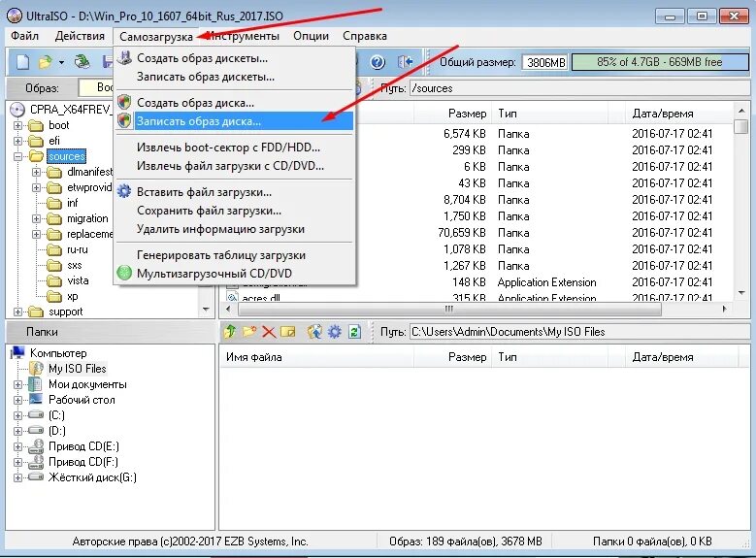Expand Рабочий стол tree node
The height and width of the screenshot is (558, 756).
click(x=17, y=400)
